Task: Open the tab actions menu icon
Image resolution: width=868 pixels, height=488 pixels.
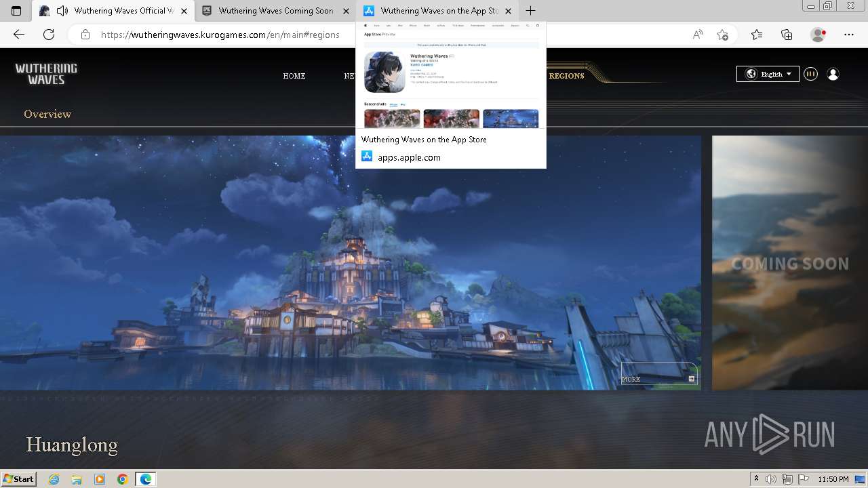Action: [x=16, y=11]
